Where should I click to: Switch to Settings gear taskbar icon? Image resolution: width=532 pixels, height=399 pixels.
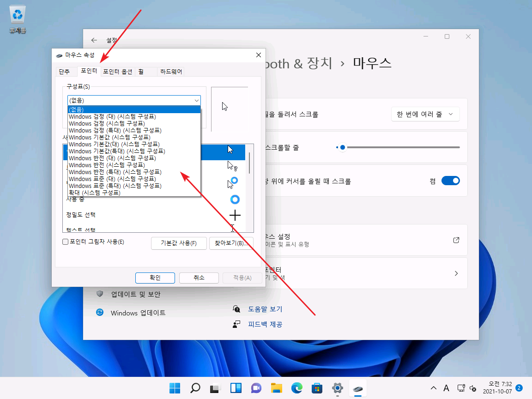click(x=337, y=388)
